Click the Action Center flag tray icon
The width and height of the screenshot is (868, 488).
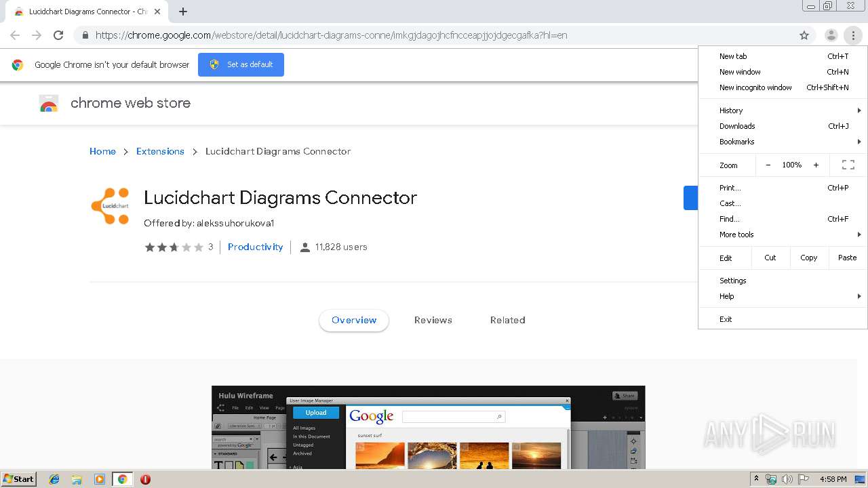tap(804, 479)
